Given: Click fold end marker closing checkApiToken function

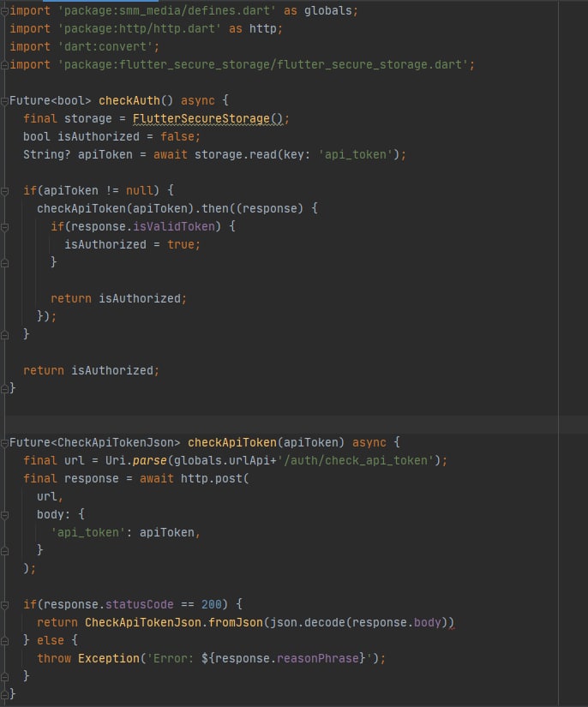Looking at the screenshot, I should [4, 694].
